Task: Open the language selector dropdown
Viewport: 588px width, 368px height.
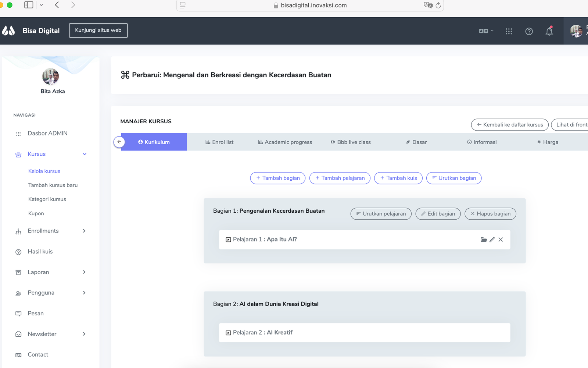Action: click(x=486, y=31)
